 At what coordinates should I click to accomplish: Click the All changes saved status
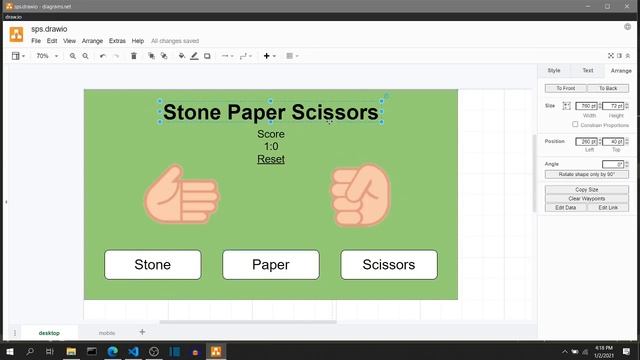175,41
